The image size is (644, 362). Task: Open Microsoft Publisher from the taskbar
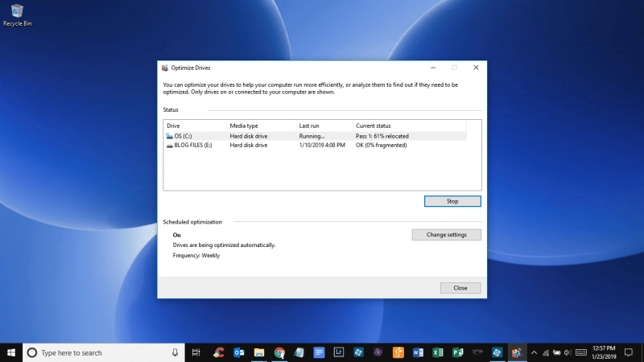pyautogui.click(x=458, y=352)
